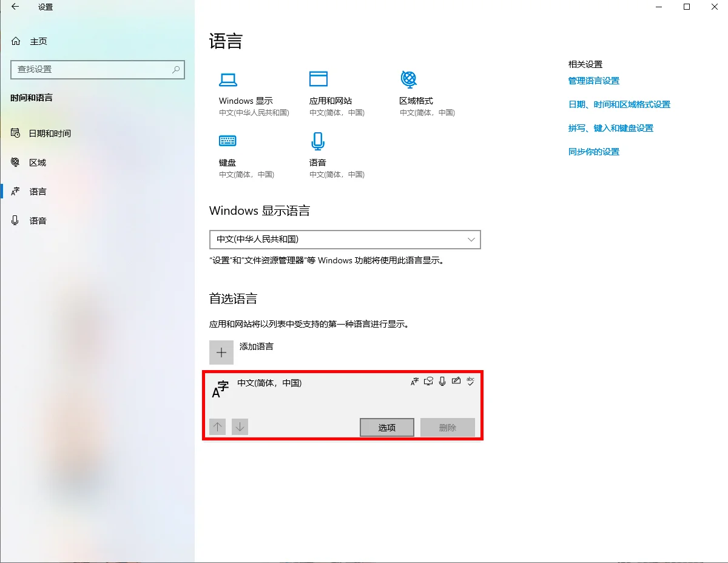Click the speech recognition microphone icon on the language row
Viewport: 728px width, 563px height.
pos(442,381)
